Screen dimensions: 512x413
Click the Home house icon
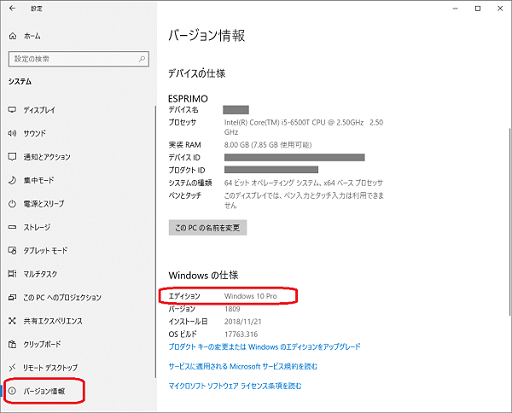[x=12, y=36]
